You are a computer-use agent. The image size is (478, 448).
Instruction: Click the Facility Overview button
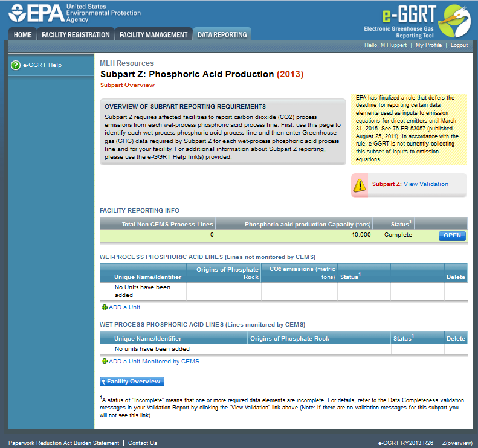coord(132,382)
